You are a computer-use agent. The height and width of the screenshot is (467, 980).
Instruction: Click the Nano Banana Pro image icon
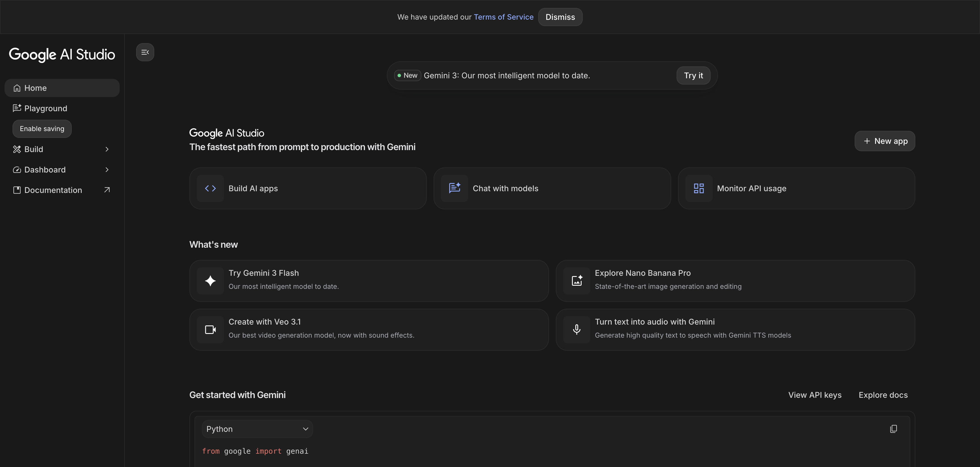[577, 281]
